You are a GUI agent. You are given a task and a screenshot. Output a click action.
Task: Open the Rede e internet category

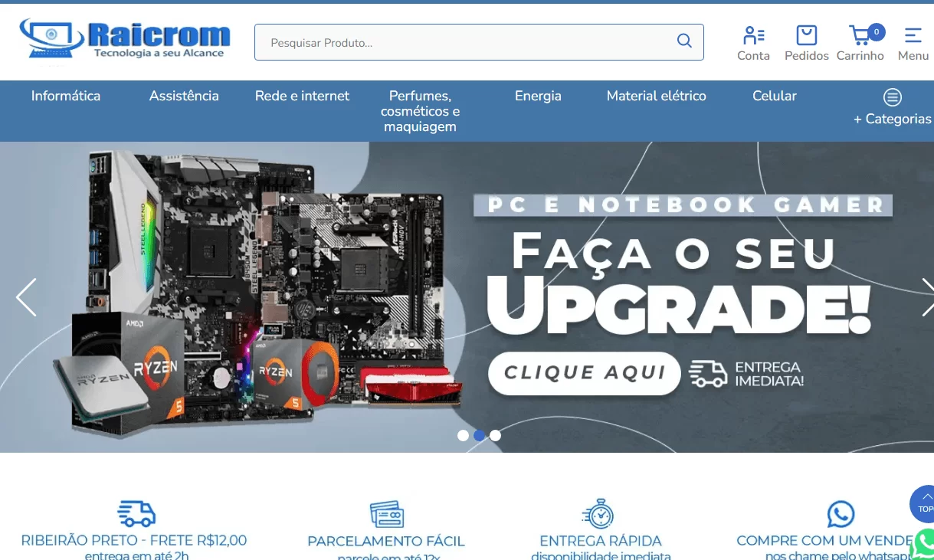click(302, 96)
